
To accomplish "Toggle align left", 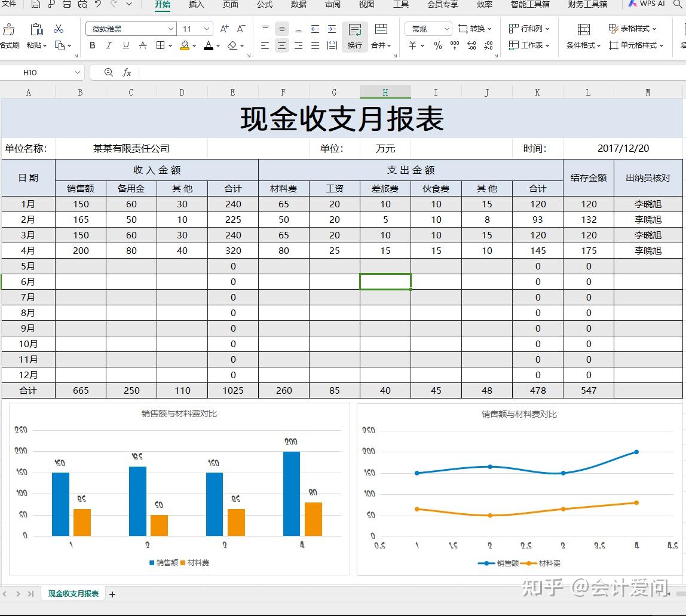I will [265, 45].
